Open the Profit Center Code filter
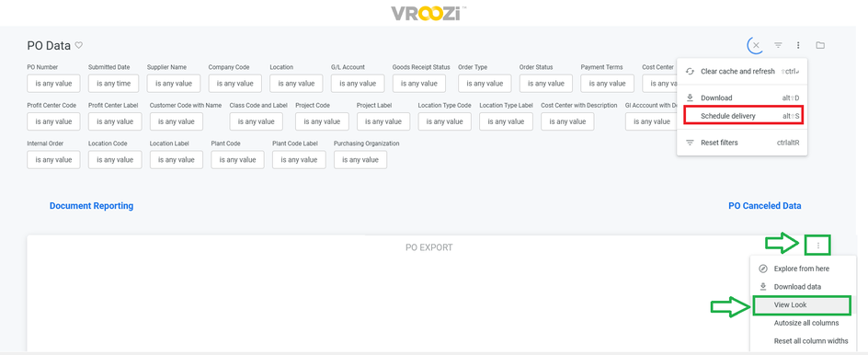Image resolution: width=868 pixels, height=355 pixels. [53, 121]
